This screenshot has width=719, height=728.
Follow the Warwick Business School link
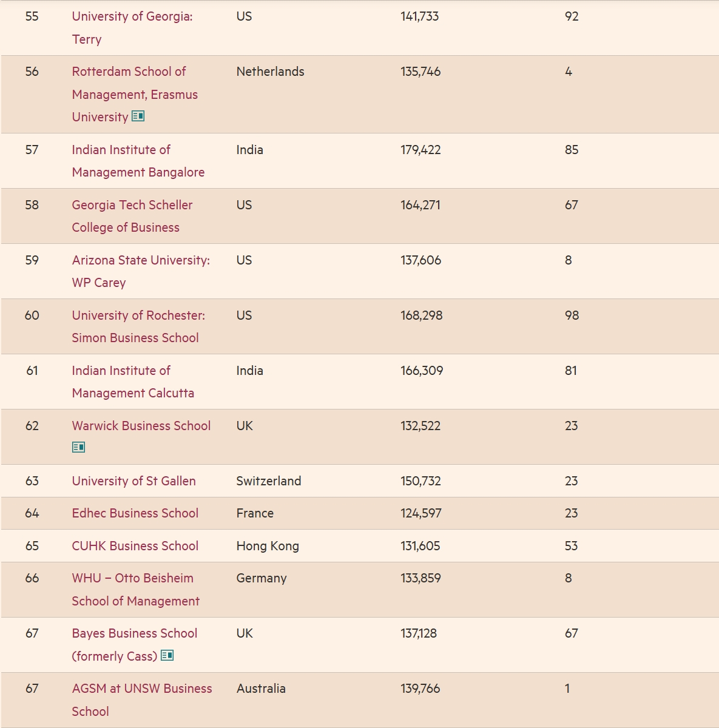click(x=141, y=426)
